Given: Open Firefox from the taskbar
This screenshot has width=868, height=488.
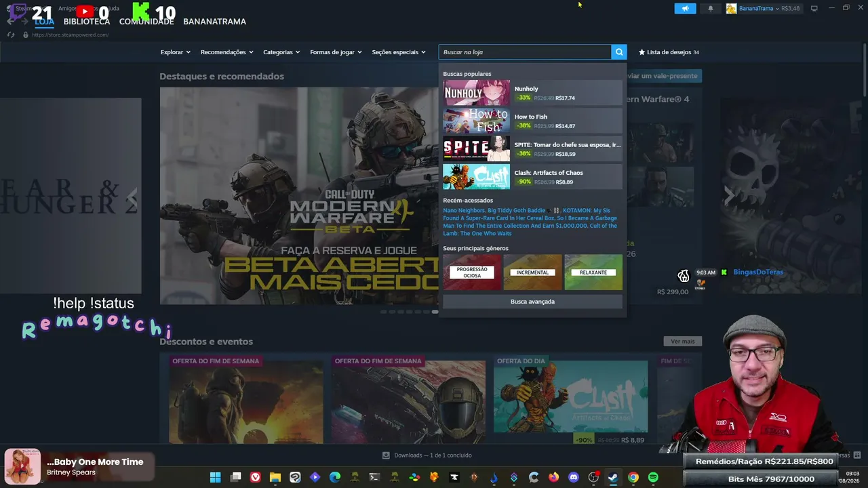Looking at the screenshot, I should [x=553, y=477].
